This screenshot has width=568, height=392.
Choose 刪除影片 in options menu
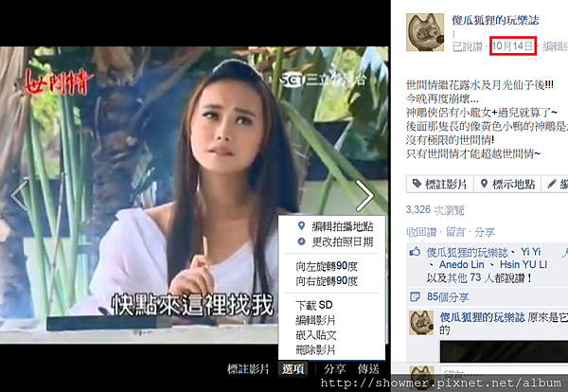(x=315, y=350)
